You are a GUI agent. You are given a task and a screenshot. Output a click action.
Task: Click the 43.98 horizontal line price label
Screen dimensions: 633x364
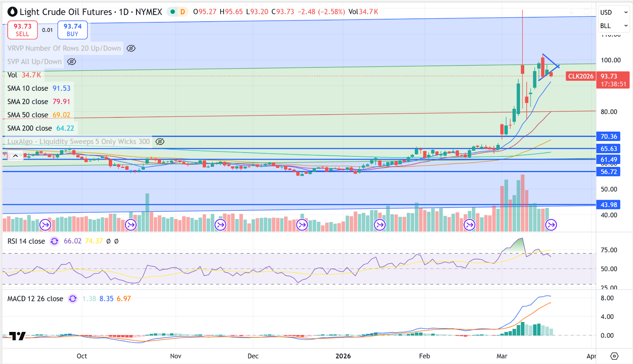coord(608,205)
